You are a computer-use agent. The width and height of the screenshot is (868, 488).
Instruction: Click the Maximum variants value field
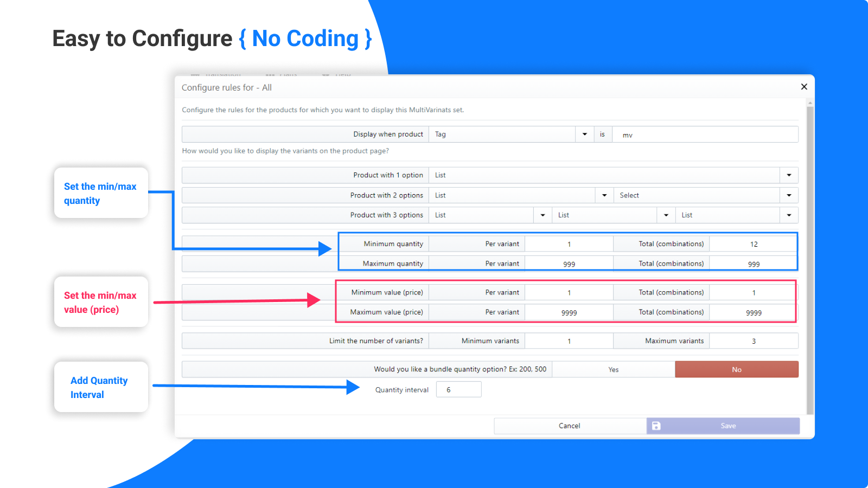(x=754, y=341)
